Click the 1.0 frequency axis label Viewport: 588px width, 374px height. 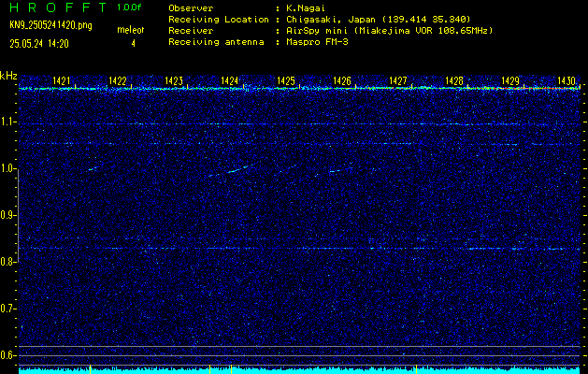pyautogui.click(x=8, y=169)
